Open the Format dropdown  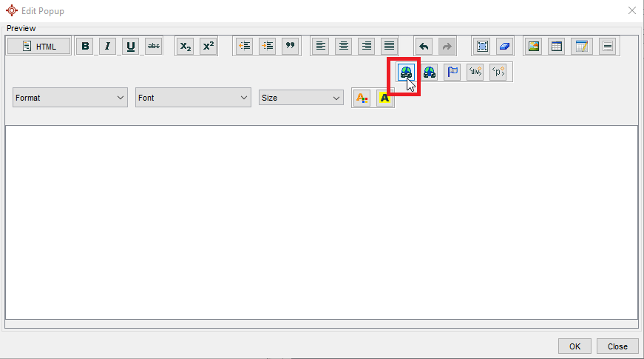(70, 98)
